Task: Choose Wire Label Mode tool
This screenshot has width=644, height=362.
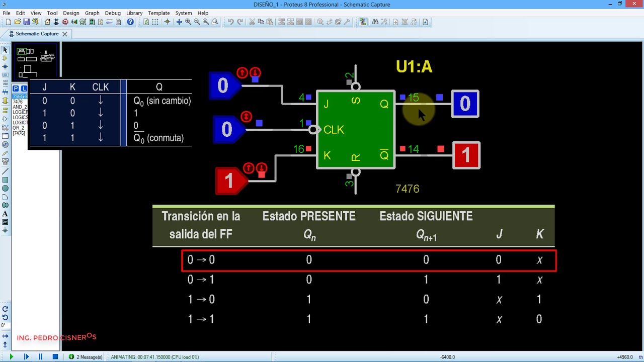Action: [x=5, y=75]
